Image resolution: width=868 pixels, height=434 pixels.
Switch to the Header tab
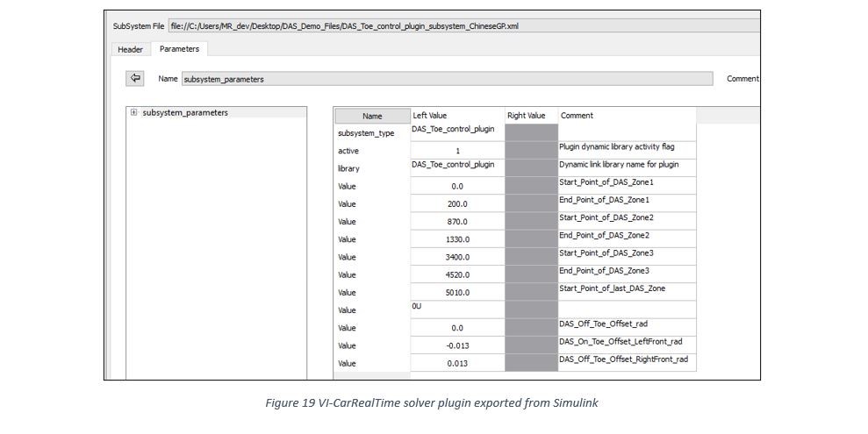[x=130, y=49]
